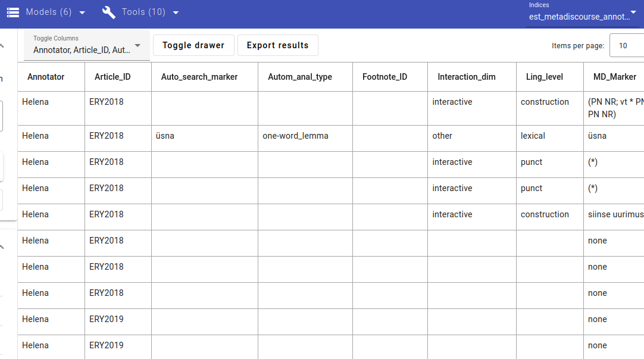
Task: Collapse the lower left-panel chevron
Action: (x=2, y=247)
